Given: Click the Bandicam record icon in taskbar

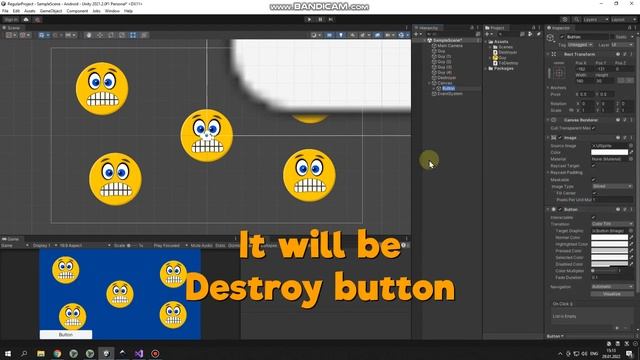Looking at the screenshot, I should click(155, 353).
